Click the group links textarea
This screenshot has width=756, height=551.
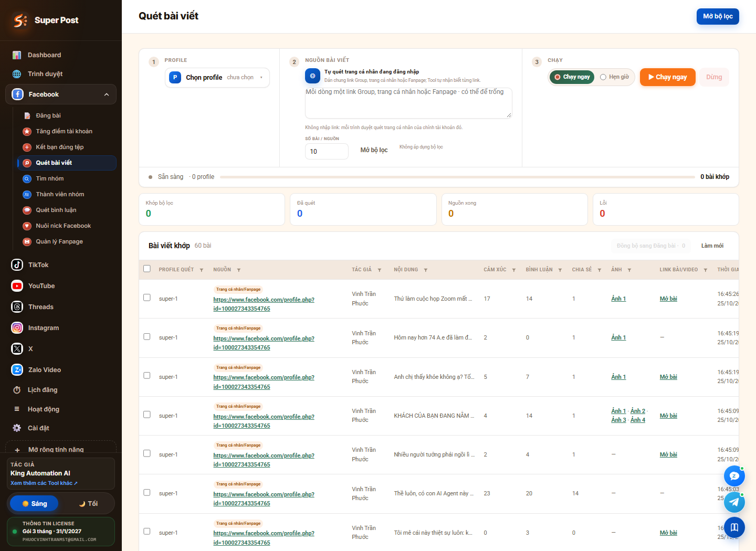coord(408,103)
